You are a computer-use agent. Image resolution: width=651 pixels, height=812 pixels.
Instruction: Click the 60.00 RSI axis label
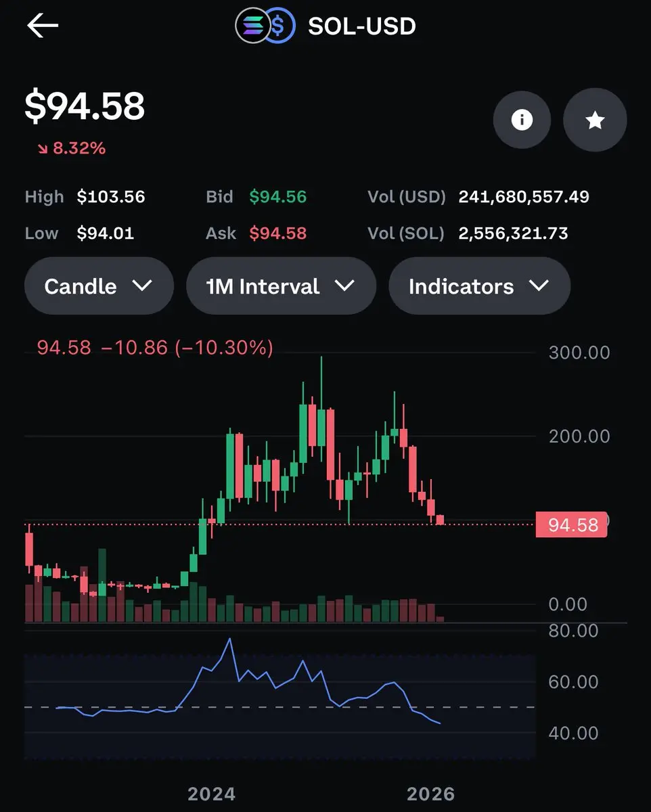click(573, 682)
